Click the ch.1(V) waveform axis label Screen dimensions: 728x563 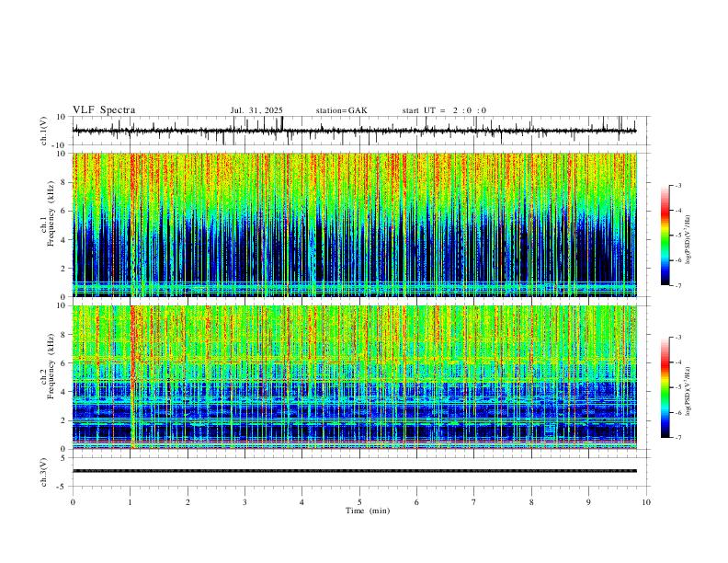(x=44, y=131)
